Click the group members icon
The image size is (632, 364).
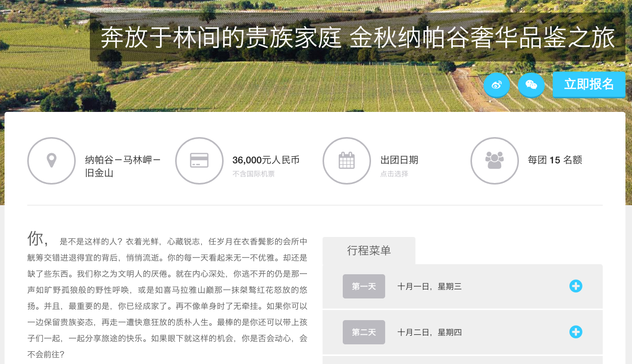(x=495, y=161)
